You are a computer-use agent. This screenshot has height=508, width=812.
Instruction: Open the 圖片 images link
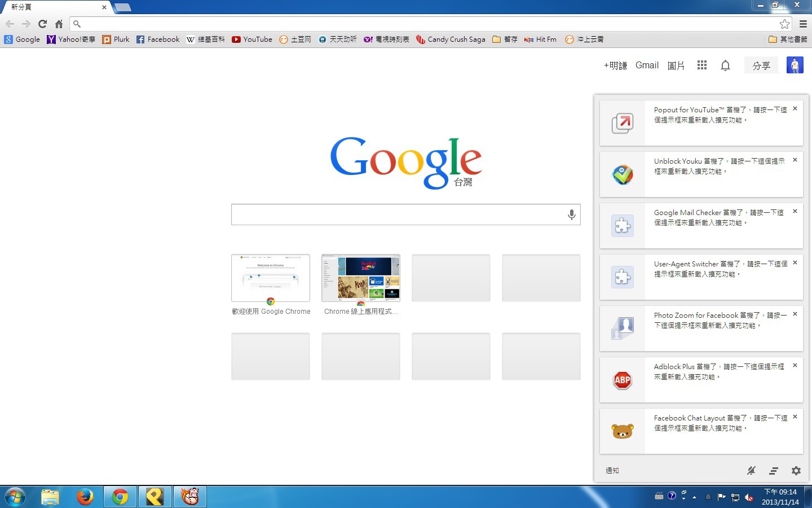click(676, 65)
